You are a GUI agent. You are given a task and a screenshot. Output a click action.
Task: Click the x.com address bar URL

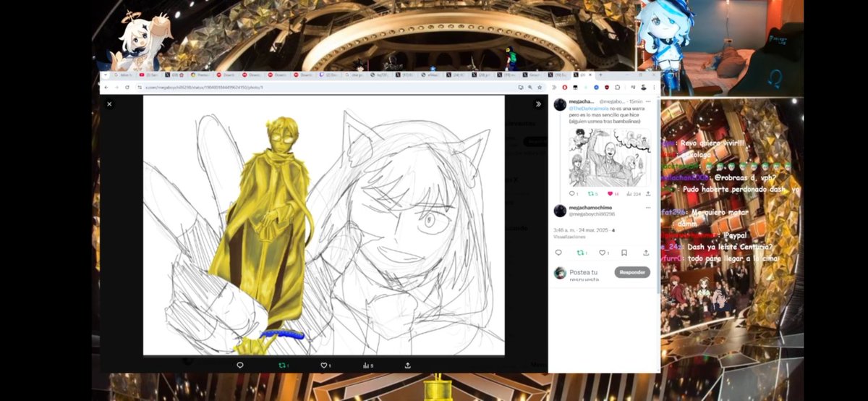click(x=205, y=87)
